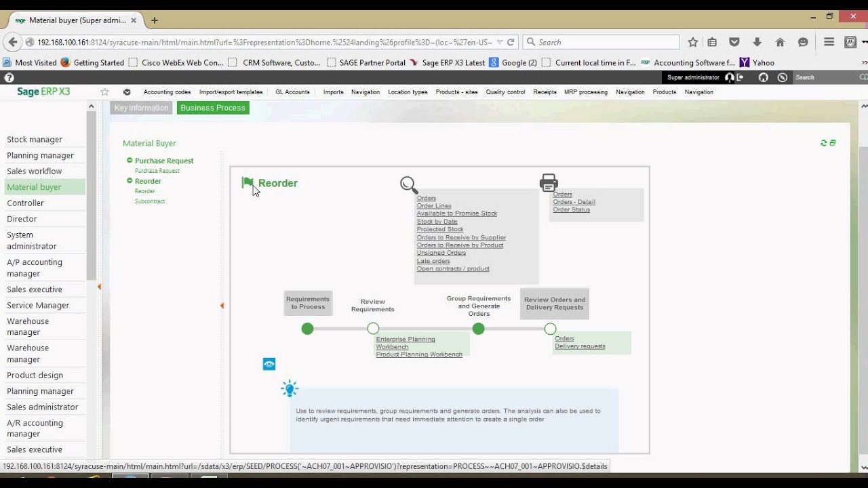Click the light bulb tip icon
Image resolution: width=868 pixels, height=488 pixels.
click(290, 389)
